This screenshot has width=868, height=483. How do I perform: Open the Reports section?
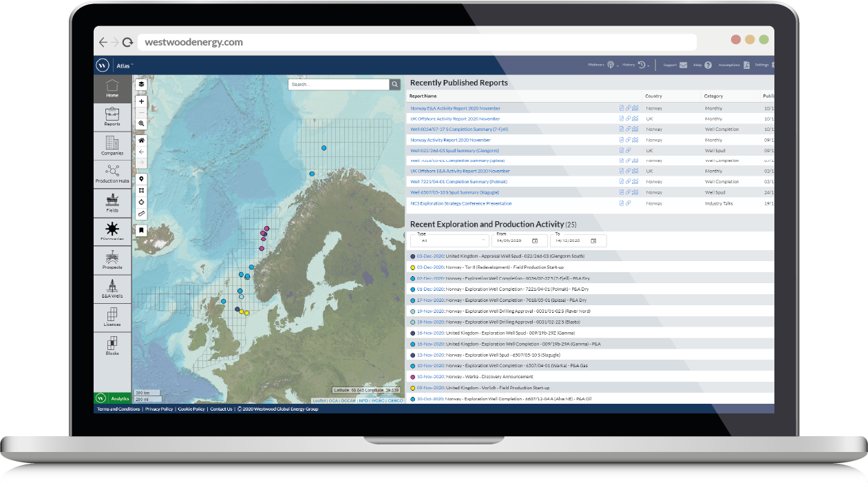112,116
